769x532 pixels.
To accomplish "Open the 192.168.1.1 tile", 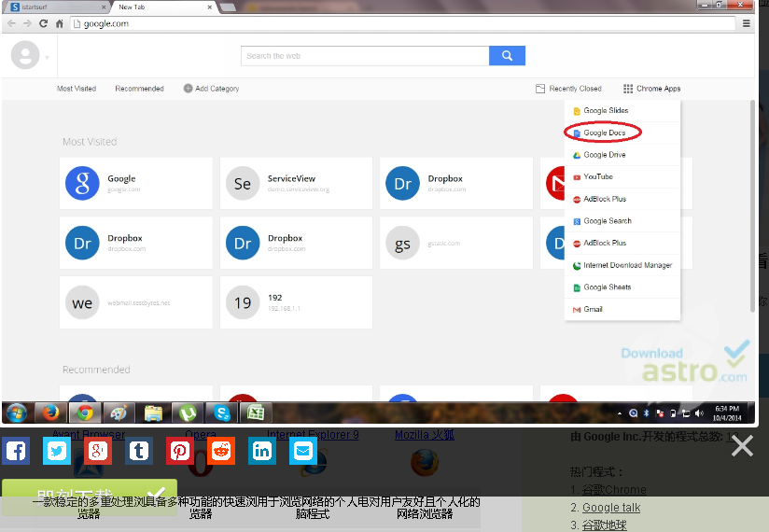I will point(296,302).
